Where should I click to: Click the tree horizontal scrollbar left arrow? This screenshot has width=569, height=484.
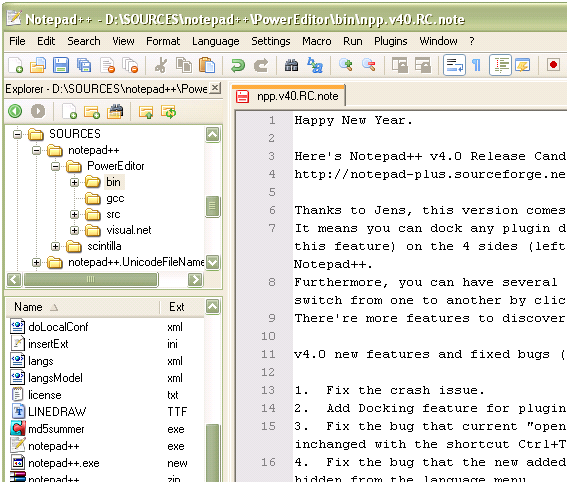[x=14, y=279]
